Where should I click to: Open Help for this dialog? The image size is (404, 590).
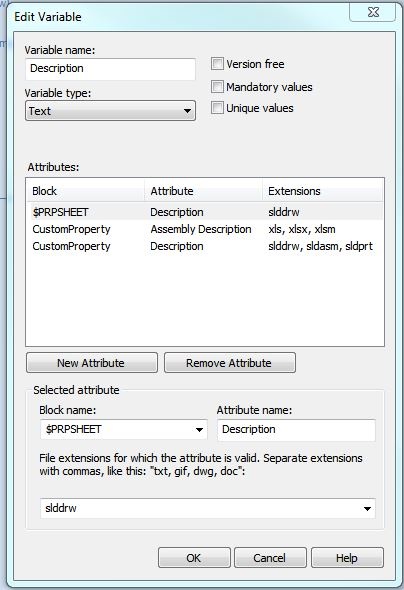pos(347,558)
